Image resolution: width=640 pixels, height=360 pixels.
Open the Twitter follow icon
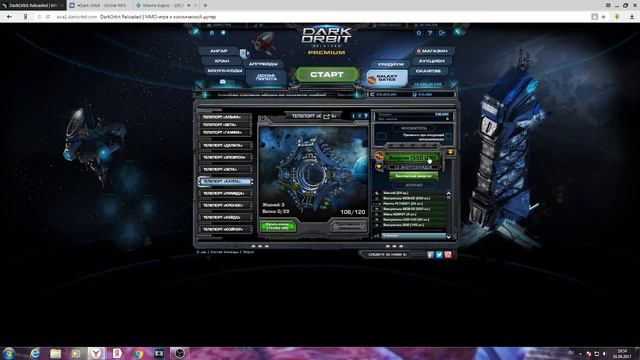coord(439,255)
